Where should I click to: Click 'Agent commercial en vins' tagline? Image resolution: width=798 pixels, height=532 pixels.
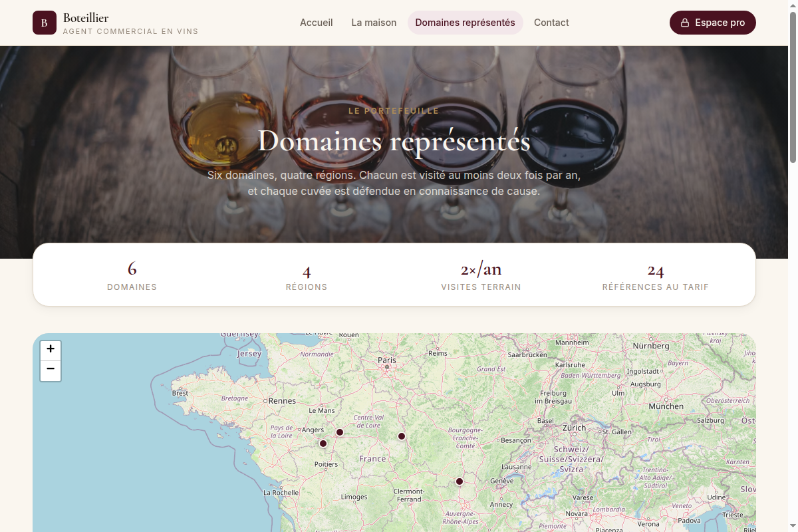pyautogui.click(x=130, y=31)
